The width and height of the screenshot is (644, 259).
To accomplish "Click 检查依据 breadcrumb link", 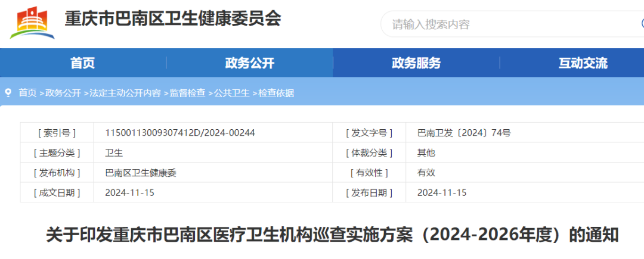I will (276, 93).
